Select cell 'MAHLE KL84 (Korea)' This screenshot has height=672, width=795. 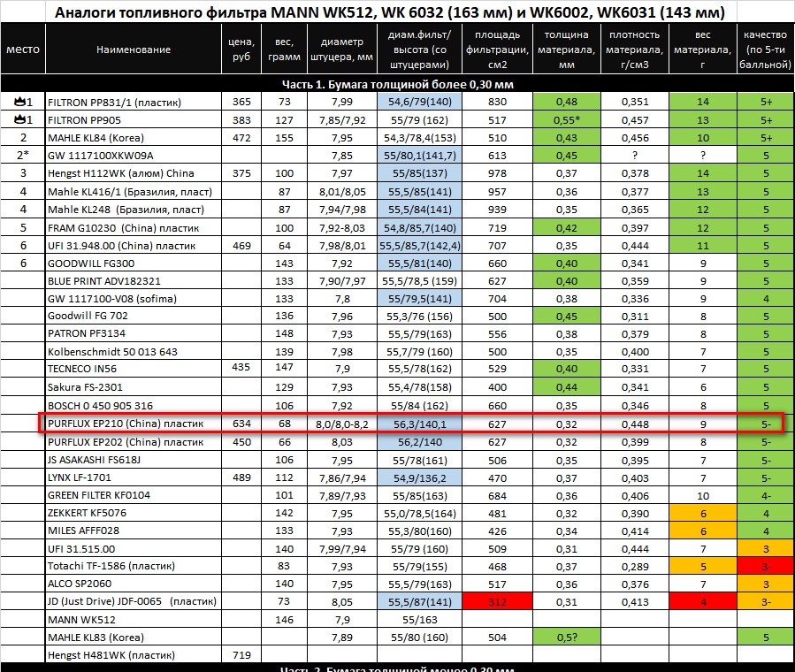pos(134,138)
